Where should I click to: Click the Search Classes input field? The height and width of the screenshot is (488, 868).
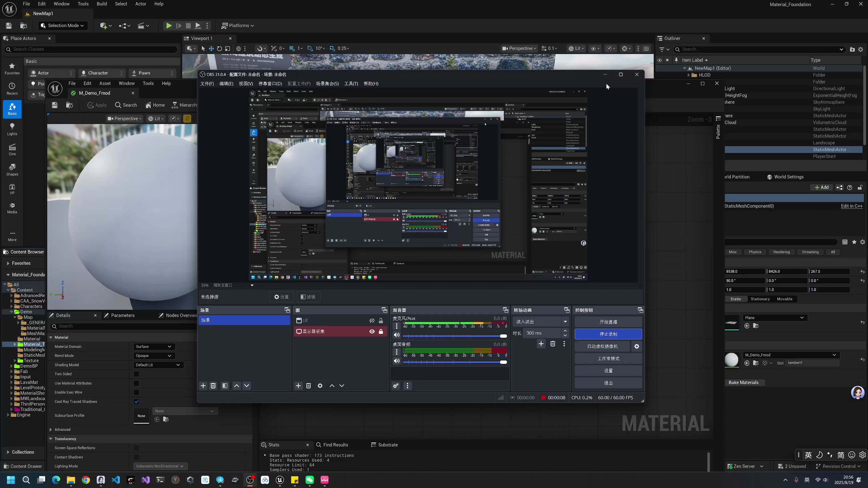point(91,49)
